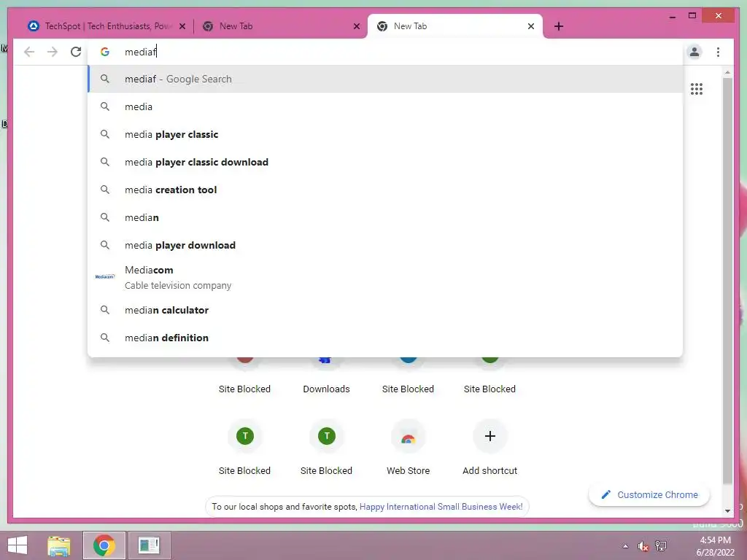
Task: Click page scrollbar up arrow
Action: tap(727, 72)
